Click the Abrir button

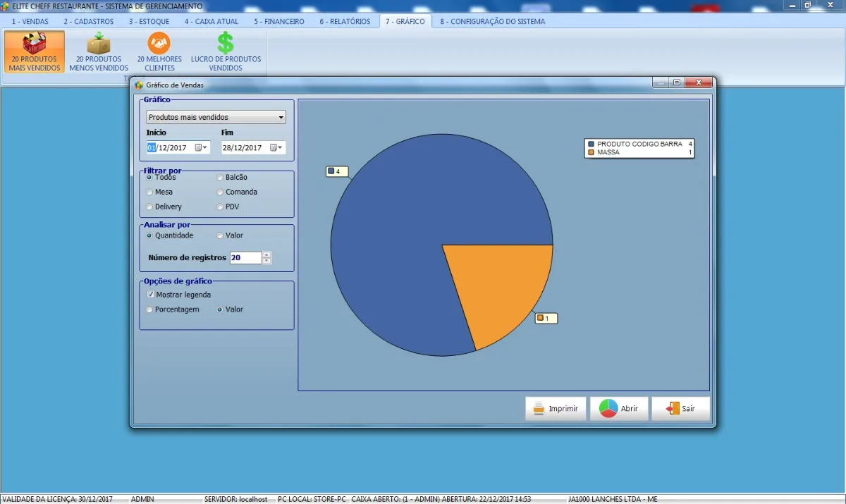[619, 408]
